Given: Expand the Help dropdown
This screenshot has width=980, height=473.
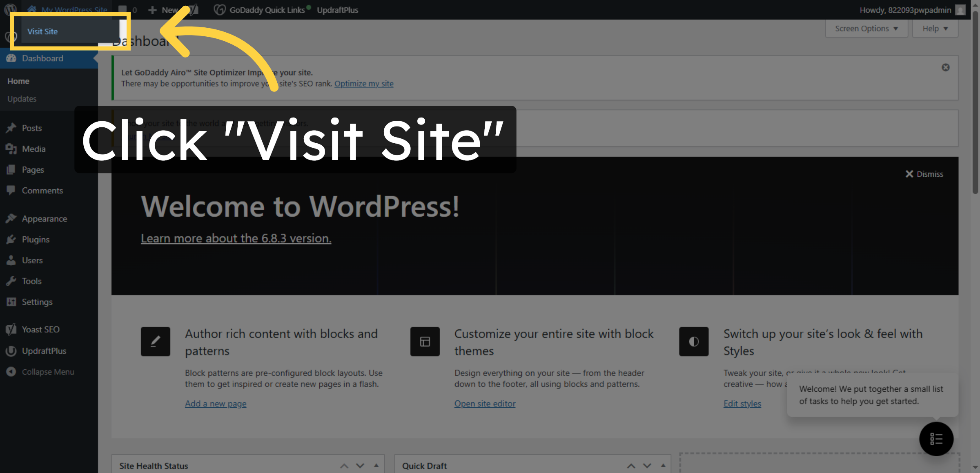Looking at the screenshot, I should click(935, 28).
